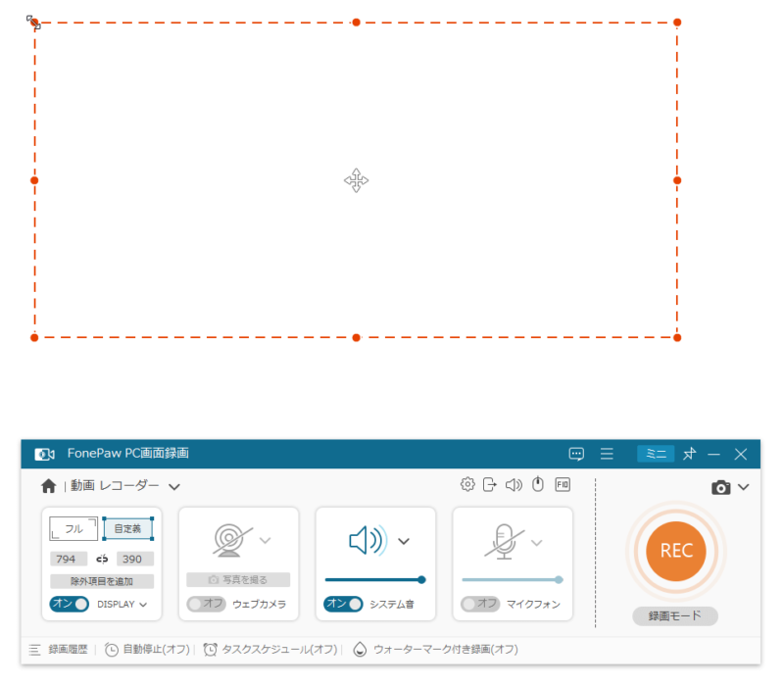
Task: Disable the システム音 system sound toggle
Action: coord(344,605)
